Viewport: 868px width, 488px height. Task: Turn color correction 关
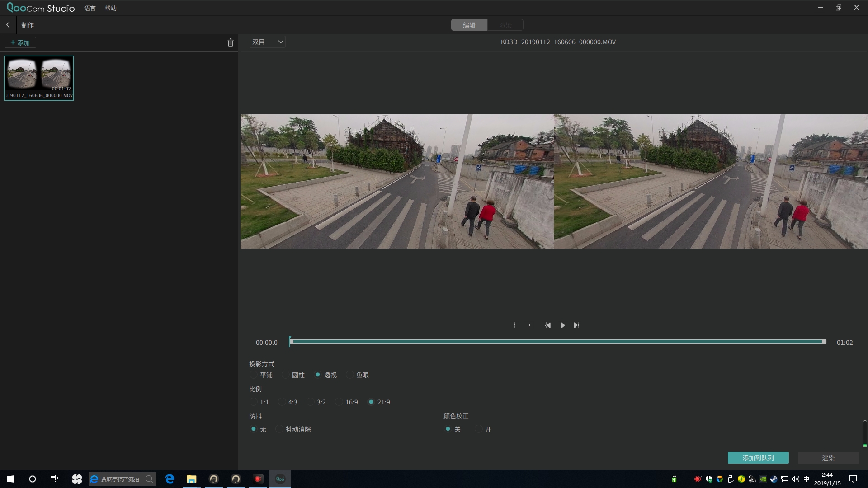453,429
